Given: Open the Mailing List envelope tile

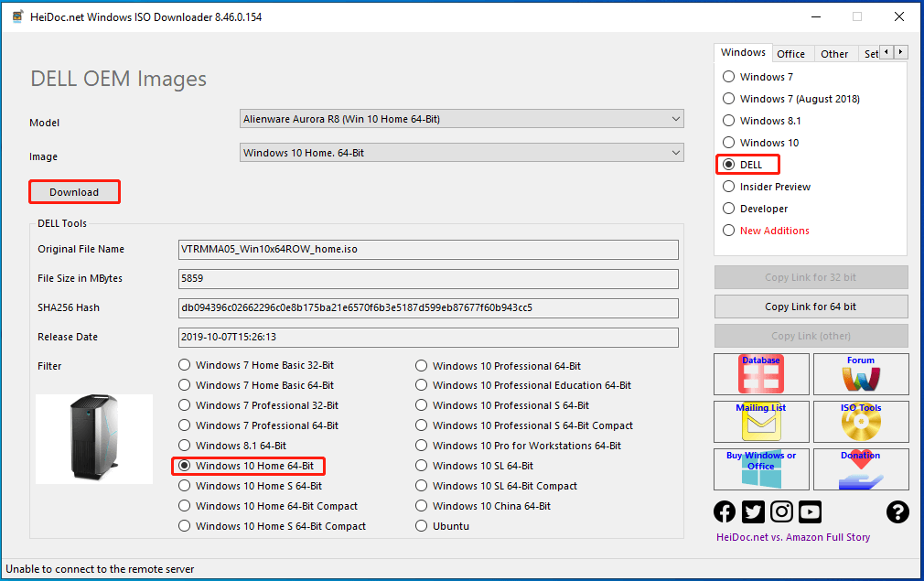Looking at the screenshot, I should (761, 422).
